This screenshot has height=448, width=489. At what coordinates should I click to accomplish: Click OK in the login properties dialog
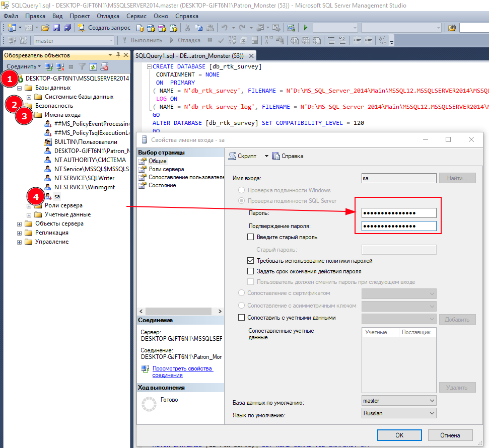tap(399, 435)
